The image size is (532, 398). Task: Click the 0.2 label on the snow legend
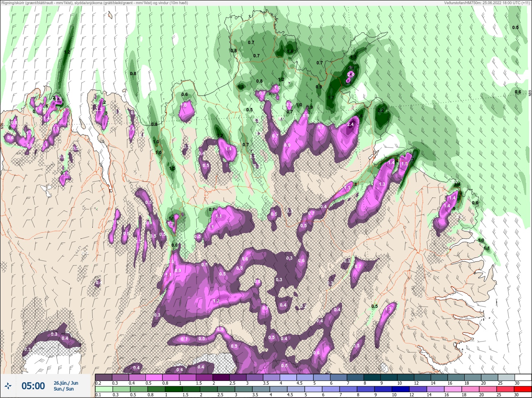coord(98,383)
